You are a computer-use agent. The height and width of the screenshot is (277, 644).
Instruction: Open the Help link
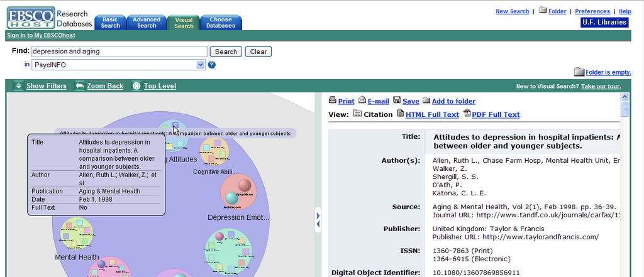tap(625, 11)
